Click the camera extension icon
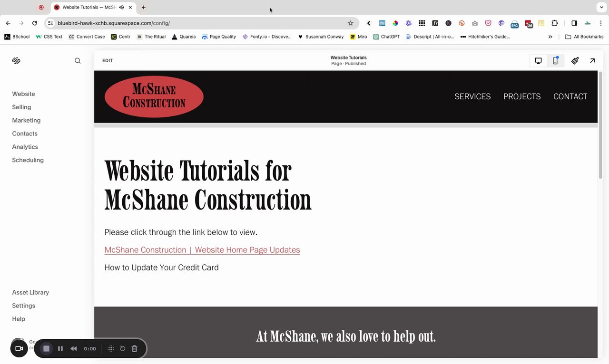This screenshot has width=609, height=364. (x=475, y=23)
